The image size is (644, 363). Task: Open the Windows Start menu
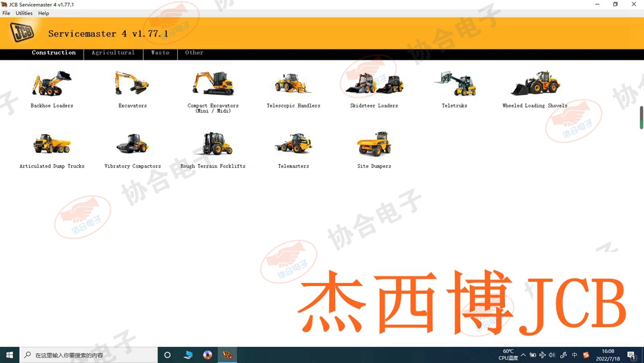10,355
